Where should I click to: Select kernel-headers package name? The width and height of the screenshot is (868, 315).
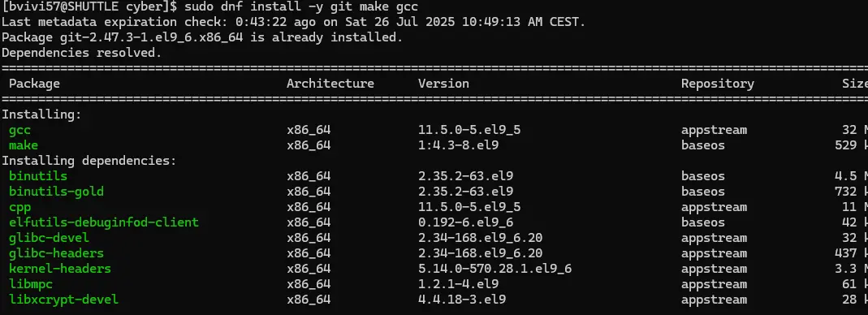pos(60,269)
